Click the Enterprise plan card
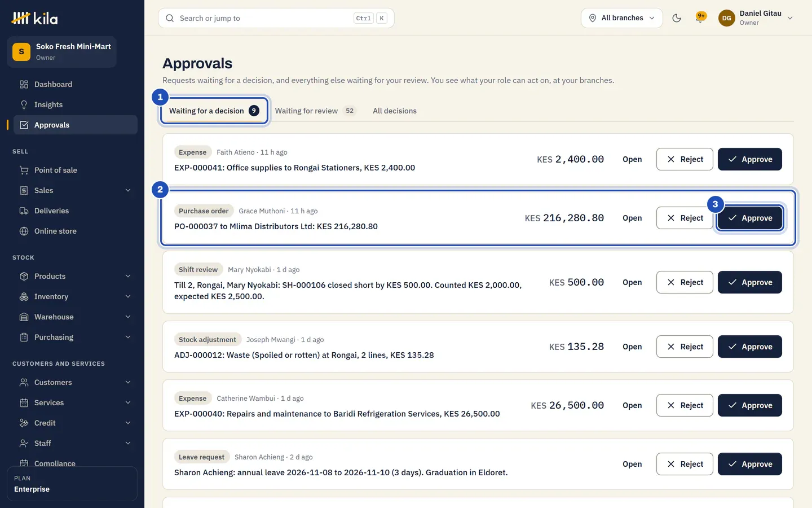Viewport: 812px width, 508px height. point(72,484)
